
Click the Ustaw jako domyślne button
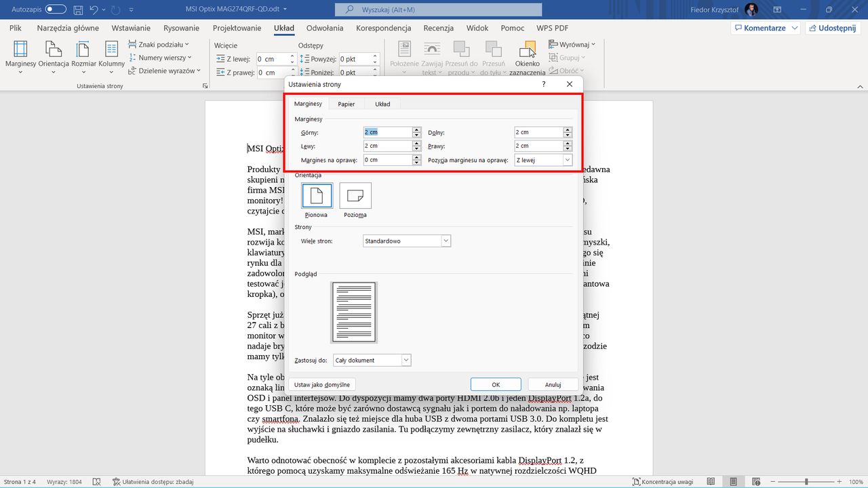(x=321, y=384)
